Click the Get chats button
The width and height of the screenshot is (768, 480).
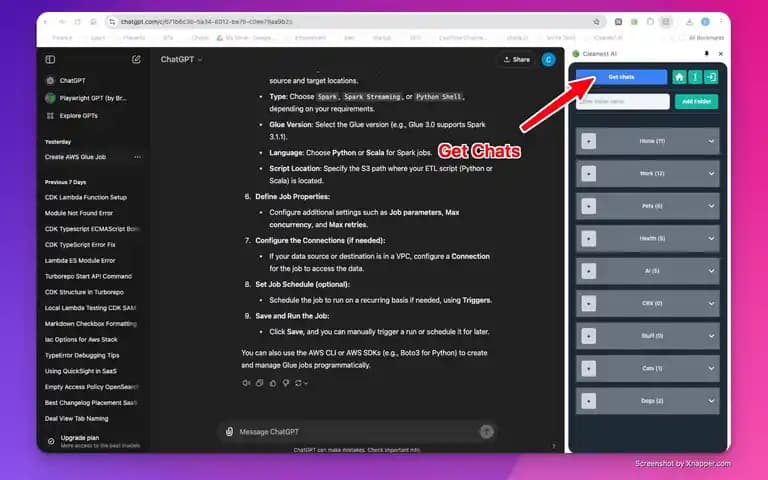(x=621, y=77)
